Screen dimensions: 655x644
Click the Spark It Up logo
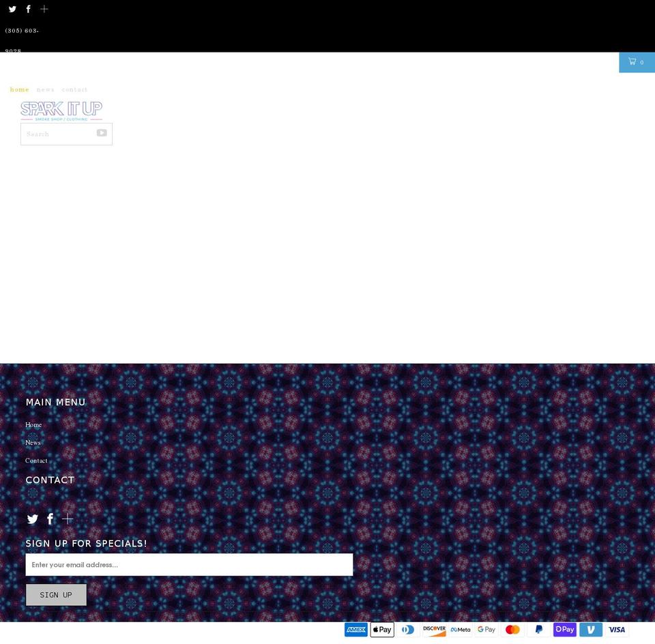pyautogui.click(x=61, y=111)
